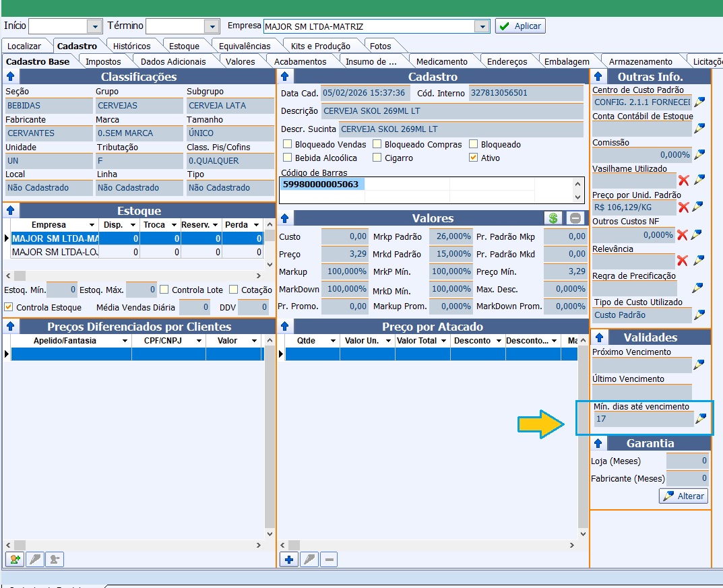Click the Aplicar button

(520, 26)
